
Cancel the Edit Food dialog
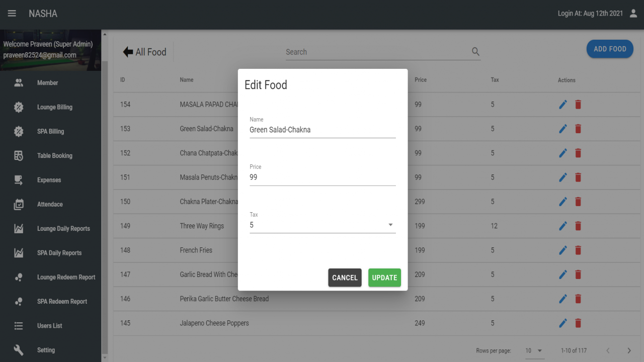click(345, 278)
